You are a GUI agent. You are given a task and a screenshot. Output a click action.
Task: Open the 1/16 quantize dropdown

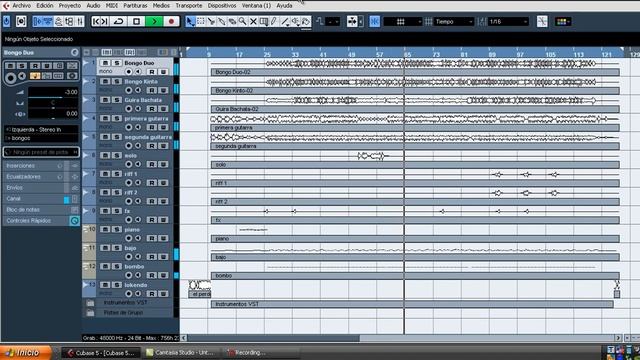click(x=508, y=22)
